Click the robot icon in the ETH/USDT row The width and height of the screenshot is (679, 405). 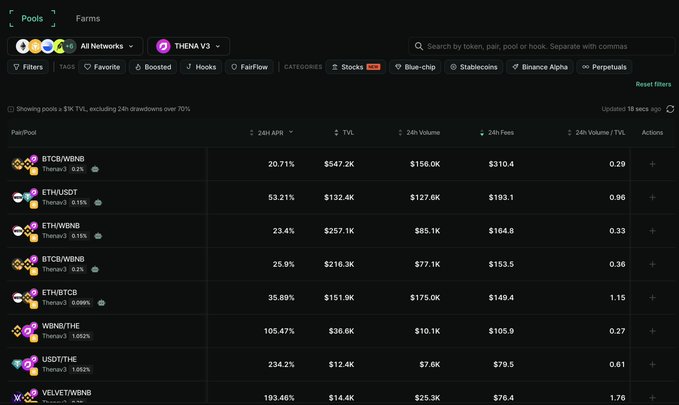tap(98, 203)
